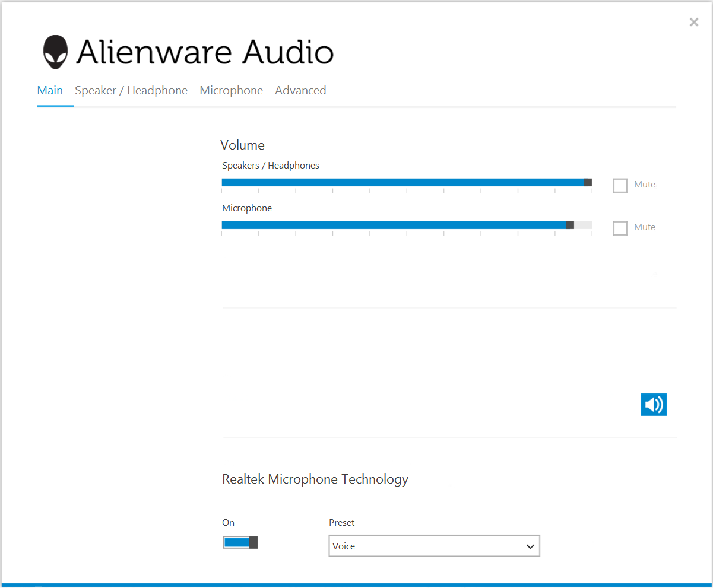Mute the Microphone input
The image size is (713, 588).
pyautogui.click(x=620, y=228)
